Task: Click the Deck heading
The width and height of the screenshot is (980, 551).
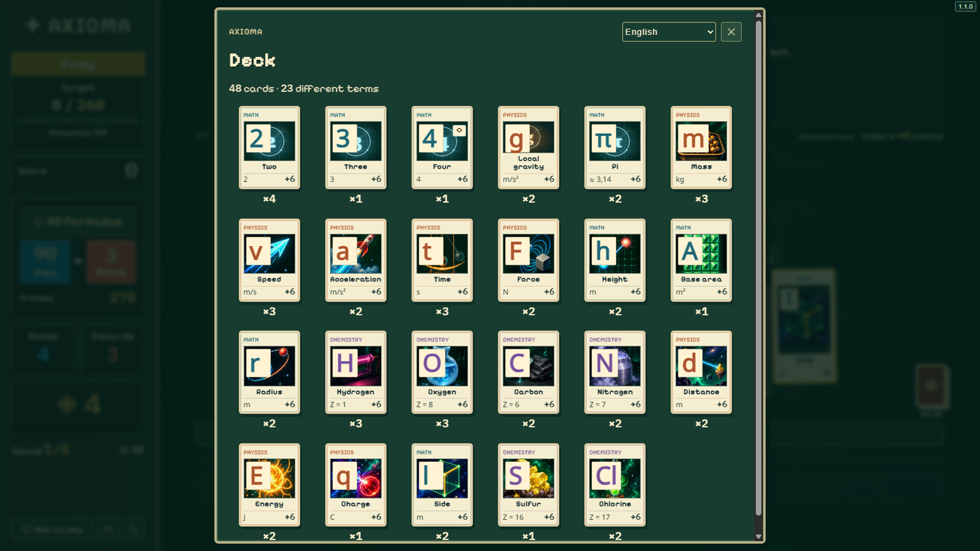Action: [252, 60]
